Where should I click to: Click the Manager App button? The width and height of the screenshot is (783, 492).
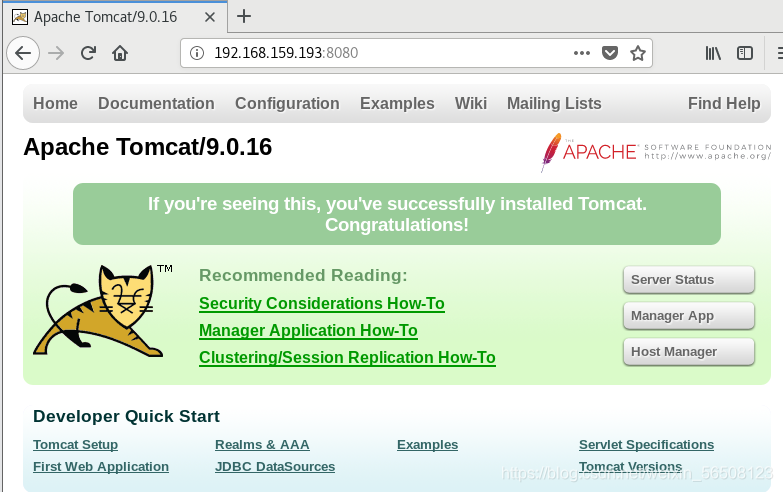(689, 316)
